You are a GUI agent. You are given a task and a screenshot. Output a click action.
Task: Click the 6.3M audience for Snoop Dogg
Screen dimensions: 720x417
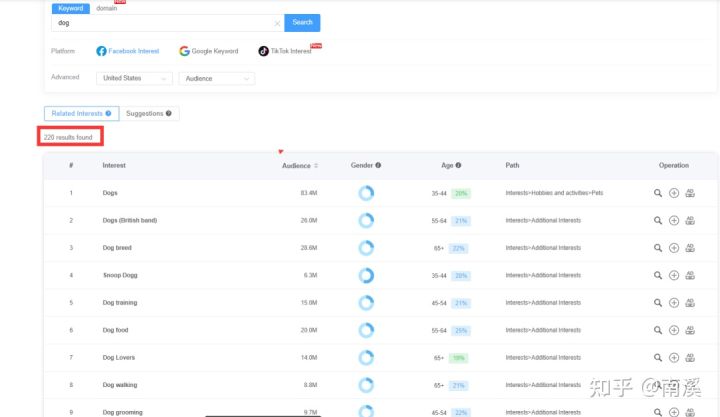click(310, 275)
